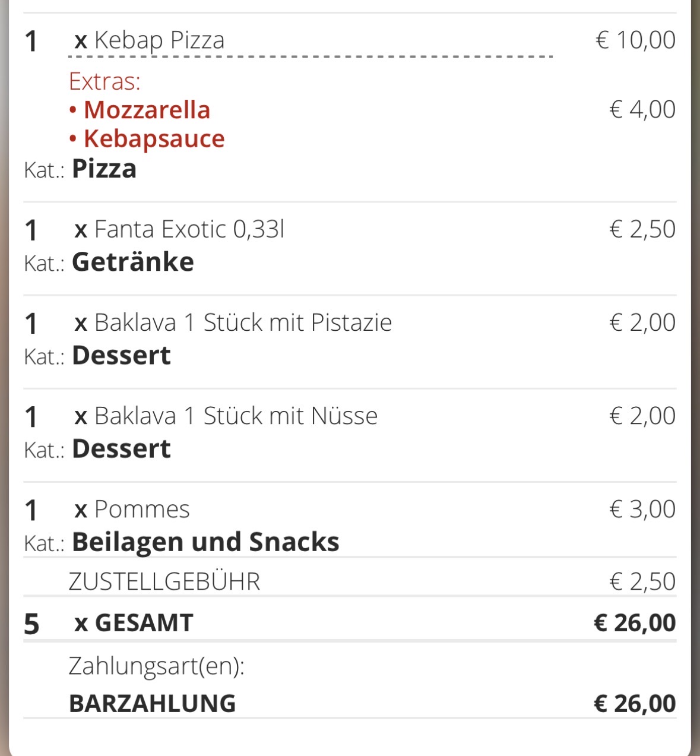This screenshot has width=700, height=756.
Task: Click the ZUSTELLGEBÜHR delivery fee label
Action: click(164, 581)
